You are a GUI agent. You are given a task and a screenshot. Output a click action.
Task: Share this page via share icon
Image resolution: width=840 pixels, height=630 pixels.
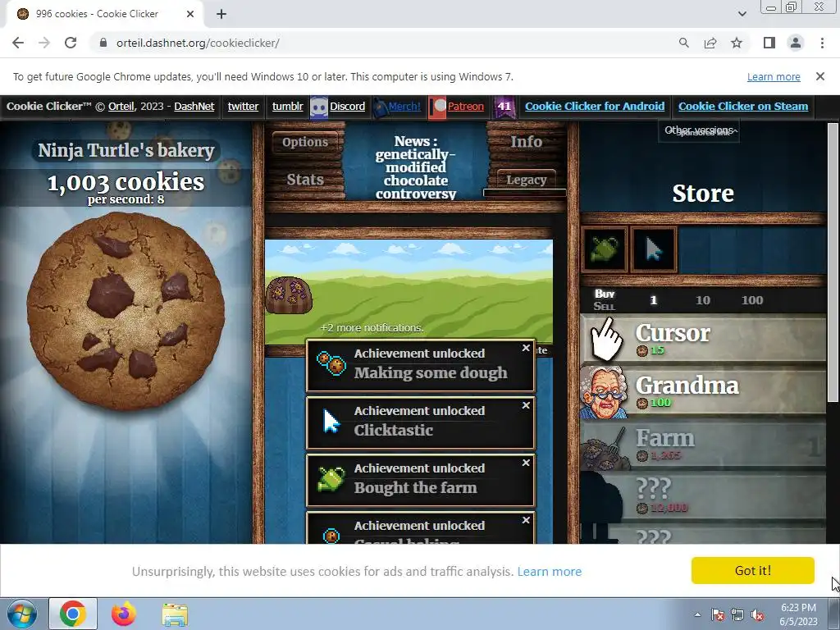click(710, 43)
